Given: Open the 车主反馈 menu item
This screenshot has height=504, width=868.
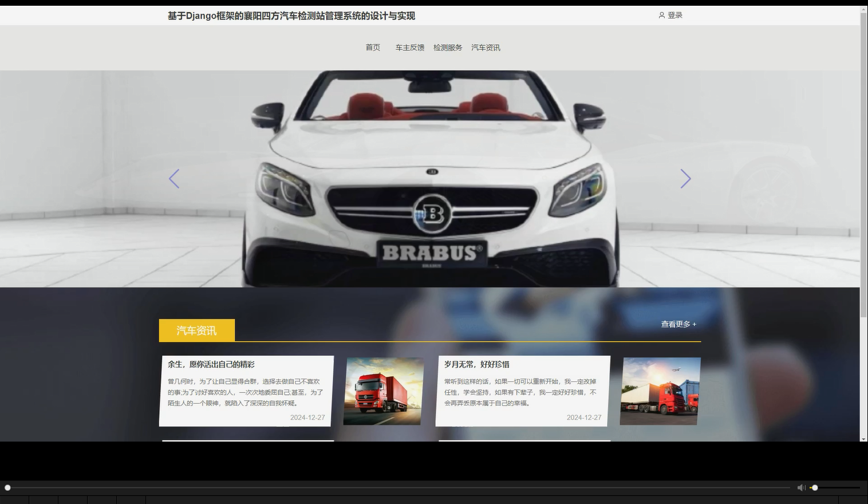Looking at the screenshot, I should (410, 48).
